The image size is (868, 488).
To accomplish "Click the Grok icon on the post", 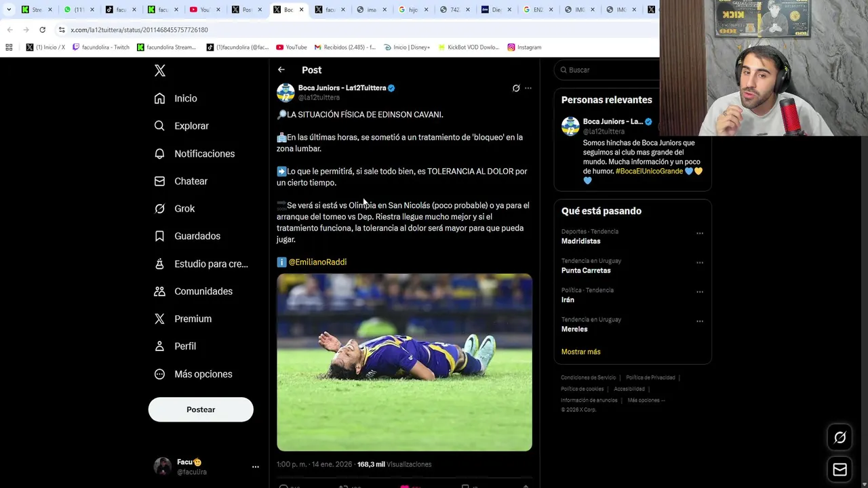I will (516, 88).
